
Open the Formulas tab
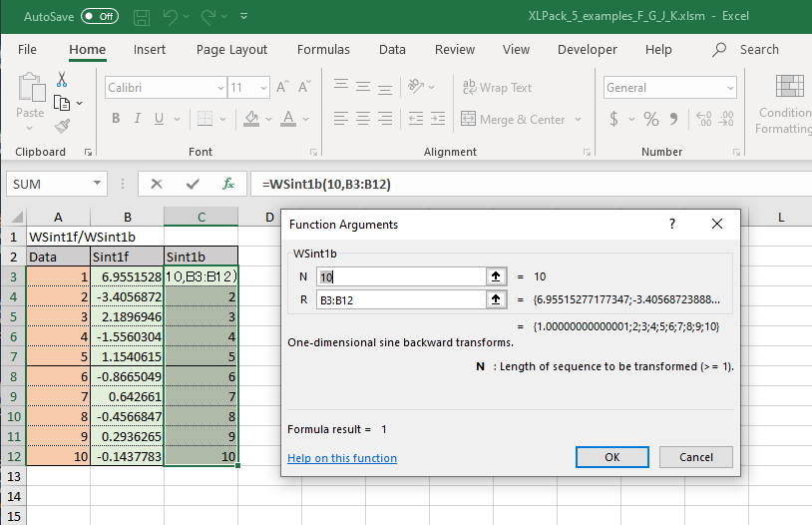coord(323,50)
